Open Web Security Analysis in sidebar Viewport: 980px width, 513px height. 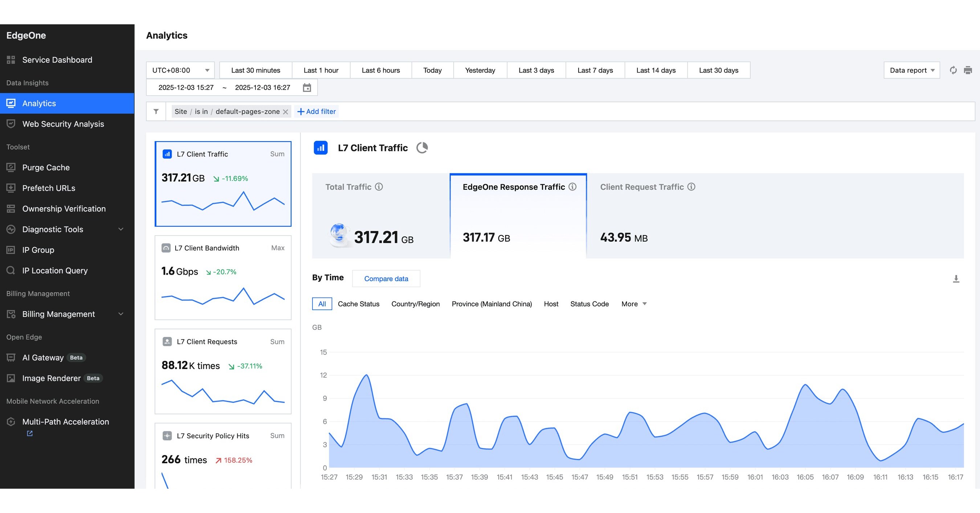point(63,124)
